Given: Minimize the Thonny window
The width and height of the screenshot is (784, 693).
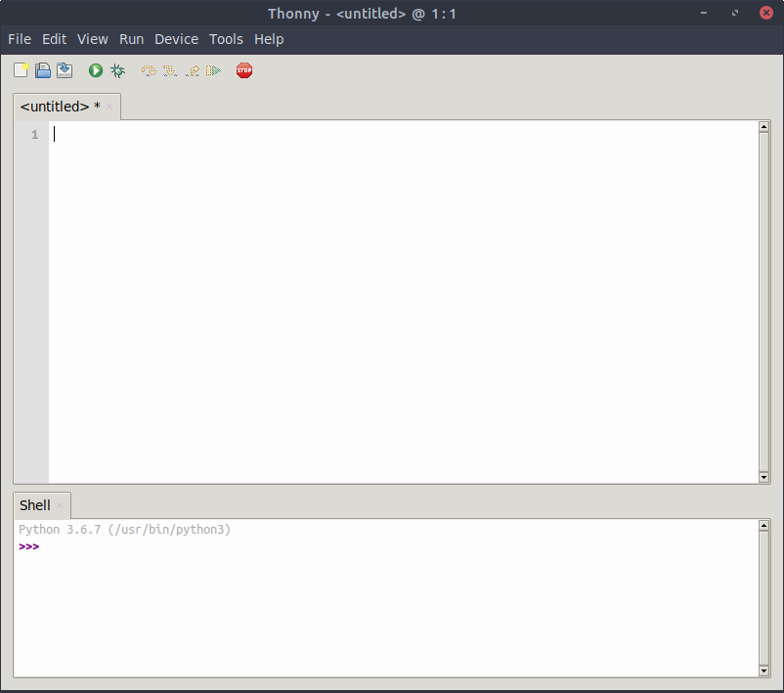Looking at the screenshot, I should pyautogui.click(x=704, y=13).
